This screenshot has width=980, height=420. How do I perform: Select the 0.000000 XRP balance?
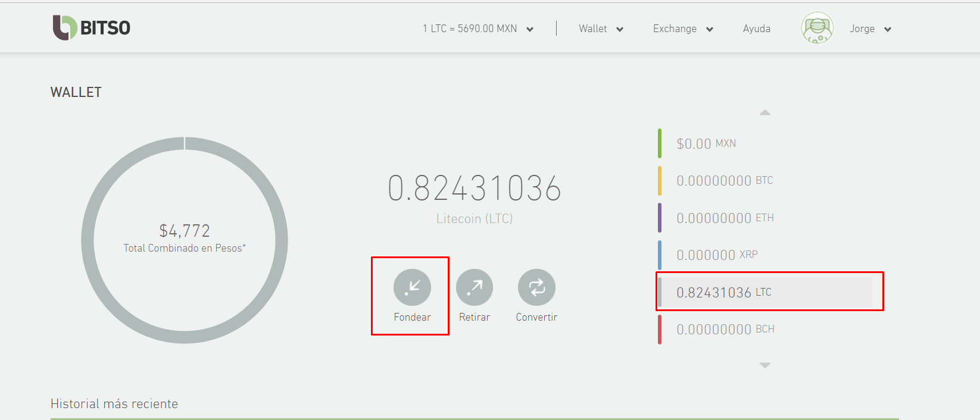(x=765, y=255)
